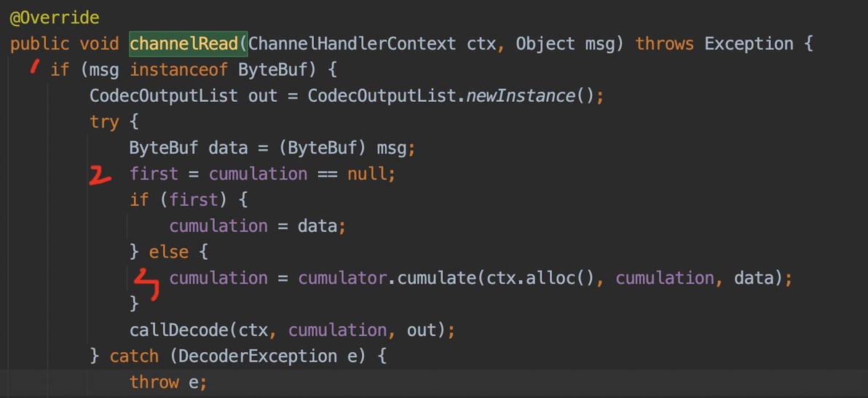
Task: Click data in the cumulation = data line
Action: point(317,226)
